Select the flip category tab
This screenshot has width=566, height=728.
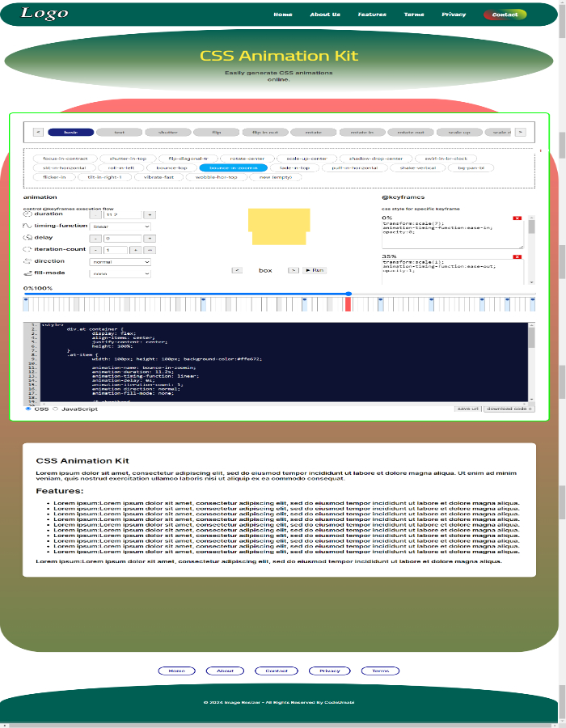[x=216, y=133]
